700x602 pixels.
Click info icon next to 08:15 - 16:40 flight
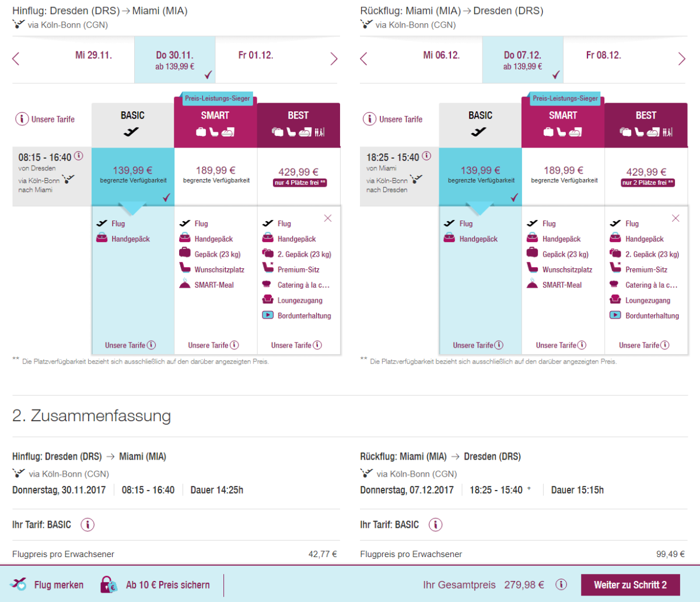pyautogui.click(x=79, y=156)
